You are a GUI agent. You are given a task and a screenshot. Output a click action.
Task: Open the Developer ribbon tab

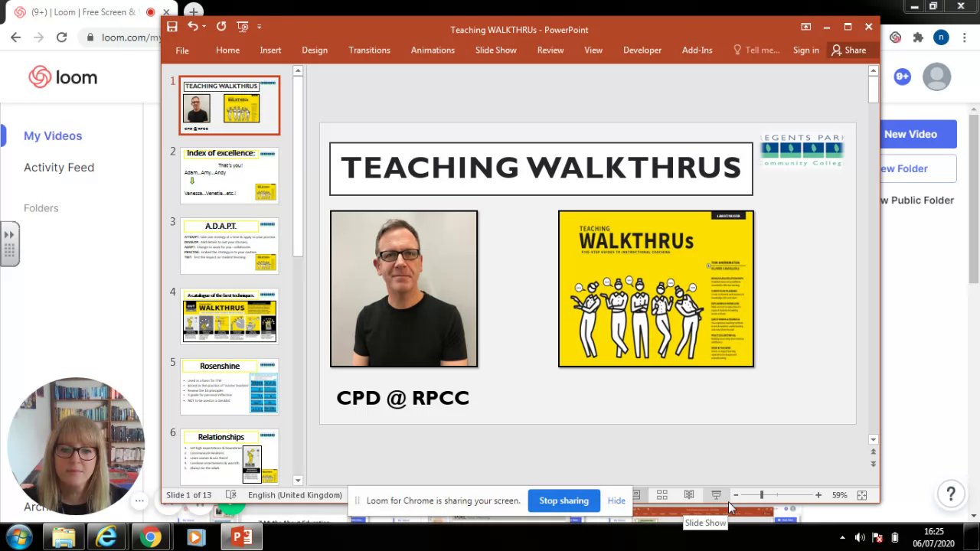click(x=642, y=50)
